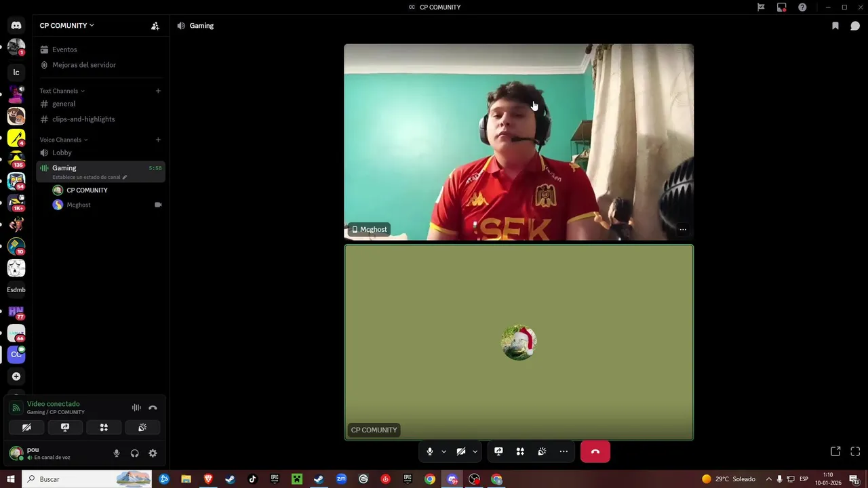Open soundboard button in left voice panel
Image resolution: width=868 pixels, height=488 pixels.
142,428
